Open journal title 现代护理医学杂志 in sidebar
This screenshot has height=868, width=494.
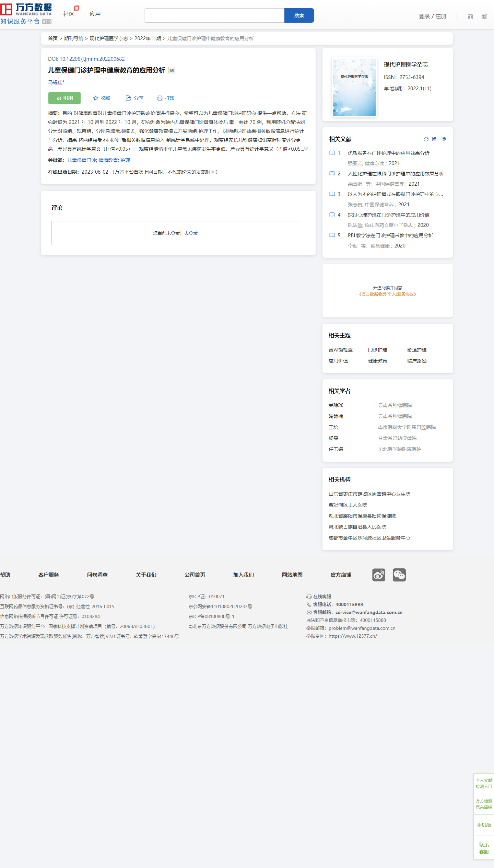coord(406,65)
